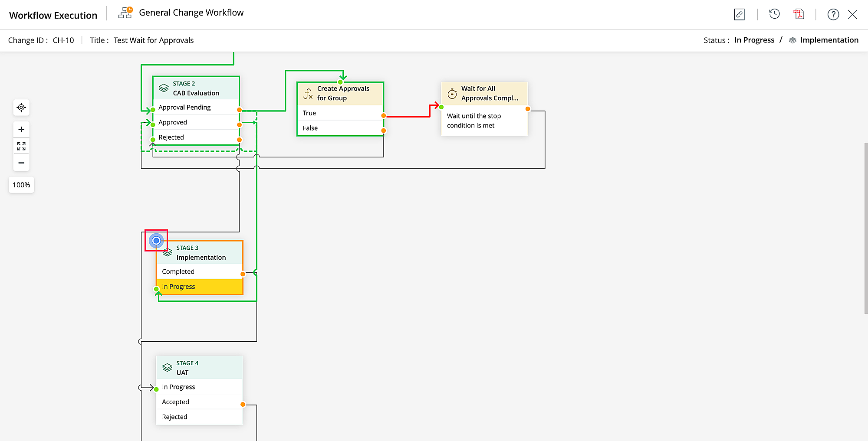868x441 pixels.
Task: Click the locate center canvas icon
Action: coord(21,108)
